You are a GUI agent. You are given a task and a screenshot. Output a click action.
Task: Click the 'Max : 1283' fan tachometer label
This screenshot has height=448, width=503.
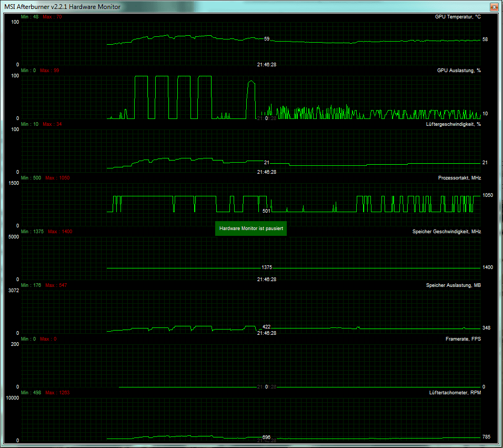[x=57, y=393]
